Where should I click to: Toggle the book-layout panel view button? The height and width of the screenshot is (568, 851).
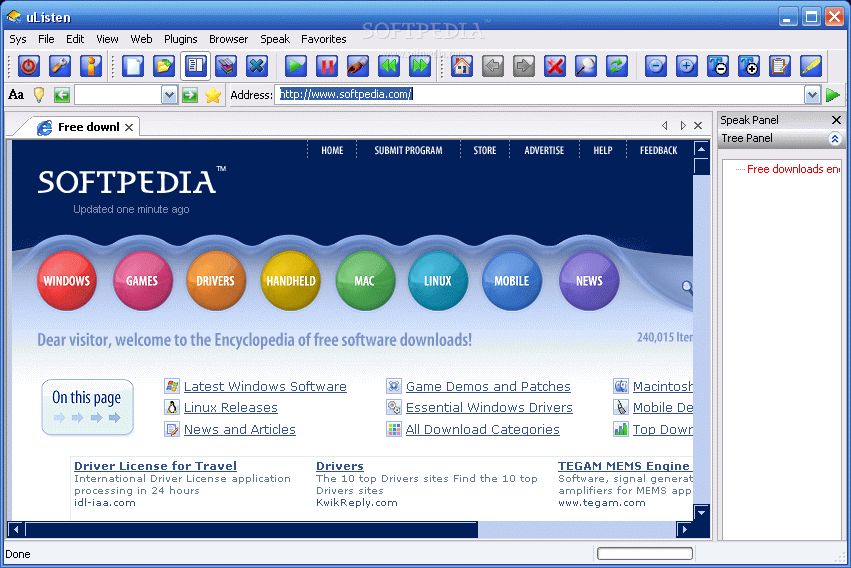coord(195,66)
